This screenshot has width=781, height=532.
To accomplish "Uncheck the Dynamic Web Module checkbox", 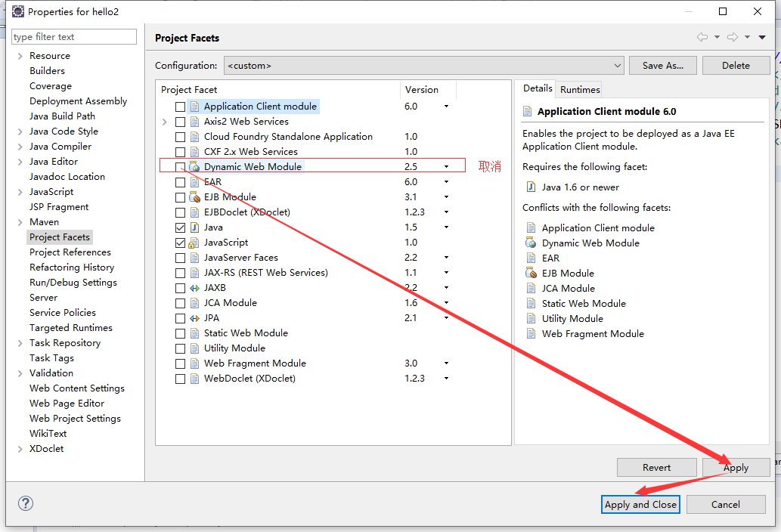I will [180, 167].
